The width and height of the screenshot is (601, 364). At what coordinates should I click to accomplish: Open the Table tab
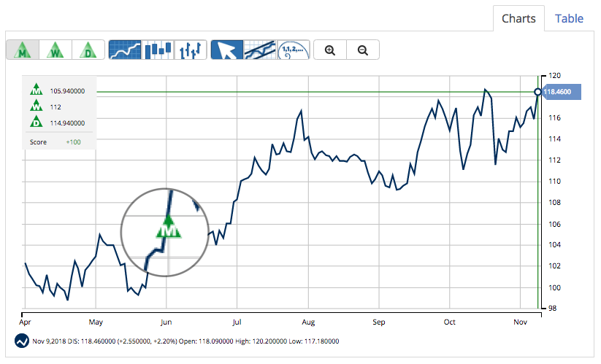tap(569, 18)
